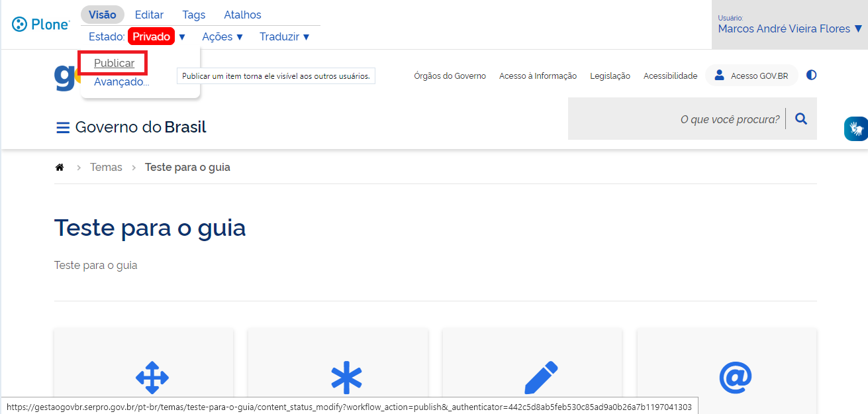This screenshot has height=414, width=868.
Task: Open the Tags tab
Action: (x=194, y=15)
